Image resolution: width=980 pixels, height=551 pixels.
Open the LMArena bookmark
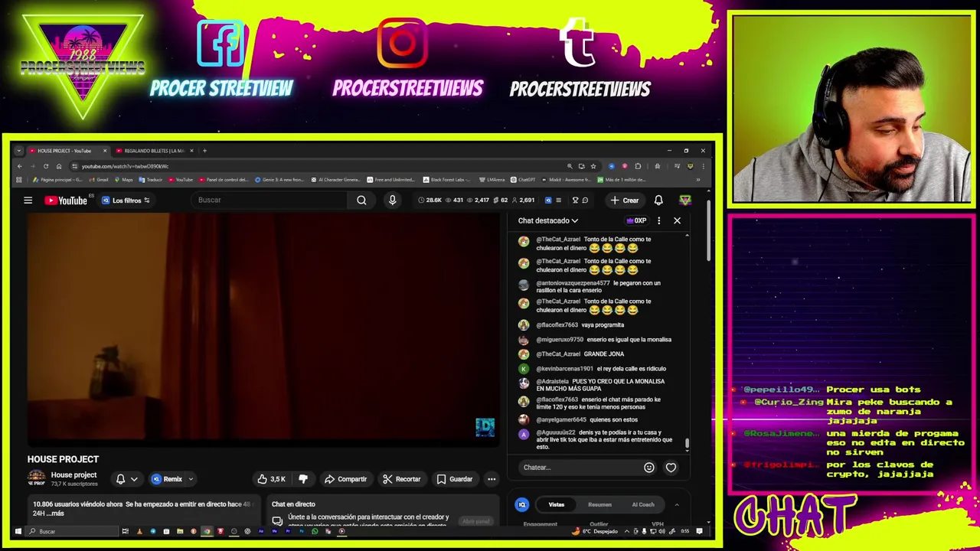(x=492, y=180)
